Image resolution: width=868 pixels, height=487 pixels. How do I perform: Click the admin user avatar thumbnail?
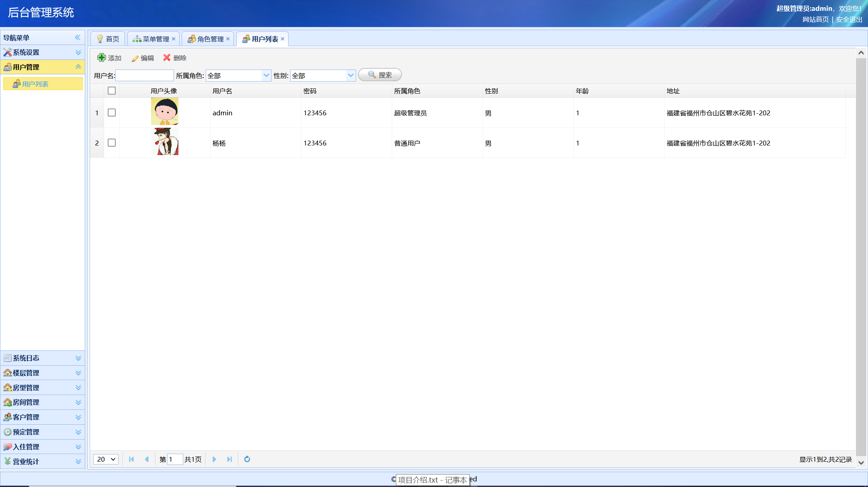coord(165,111)
